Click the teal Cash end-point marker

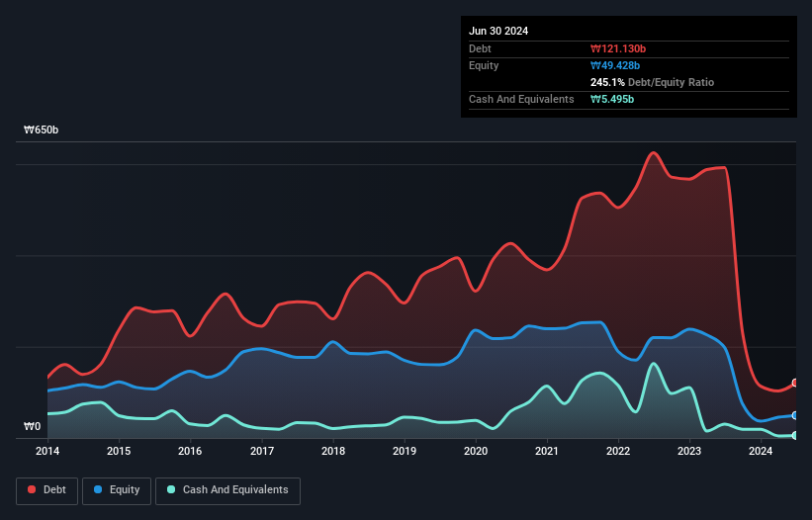(x=795, y=436)
